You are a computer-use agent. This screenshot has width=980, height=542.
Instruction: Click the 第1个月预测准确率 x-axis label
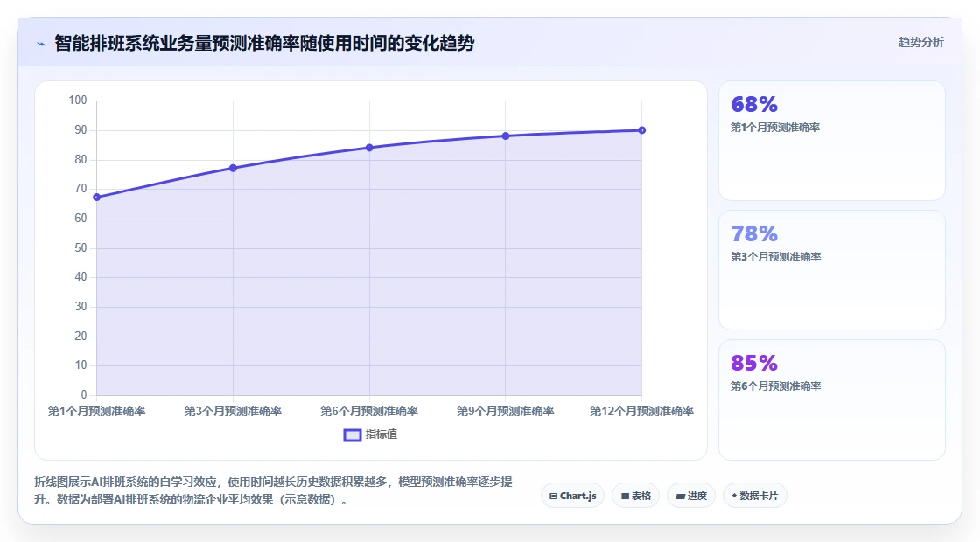click(97, 411)
